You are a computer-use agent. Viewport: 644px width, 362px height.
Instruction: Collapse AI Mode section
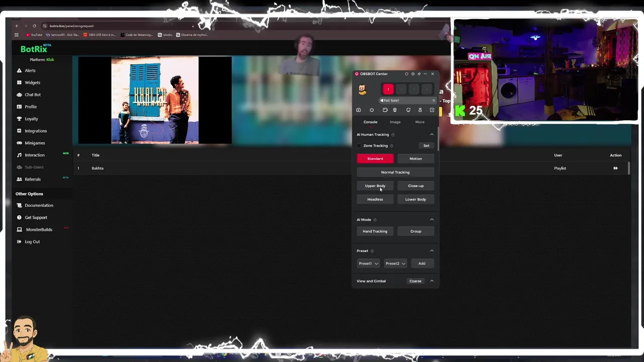[432, 220]
